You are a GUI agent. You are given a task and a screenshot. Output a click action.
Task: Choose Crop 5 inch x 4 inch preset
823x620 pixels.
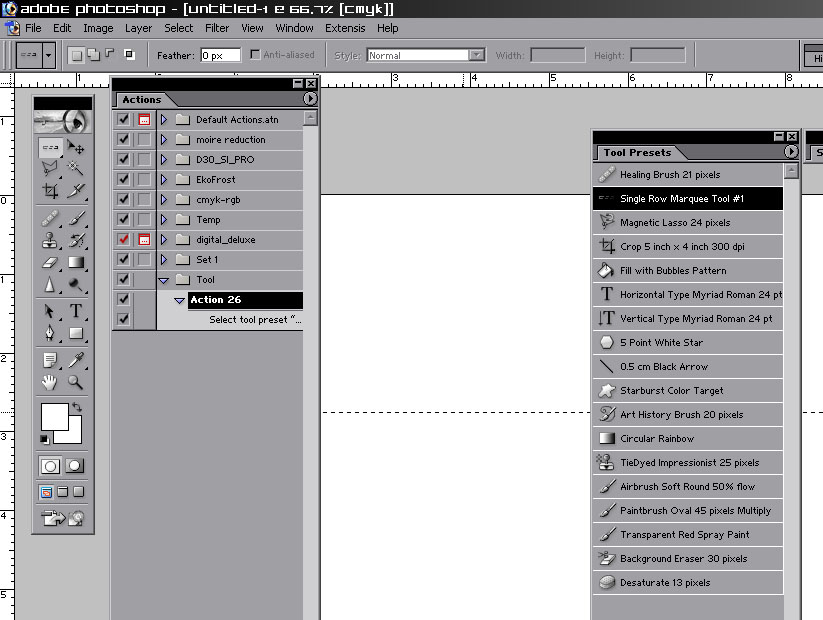coord(688,246)
